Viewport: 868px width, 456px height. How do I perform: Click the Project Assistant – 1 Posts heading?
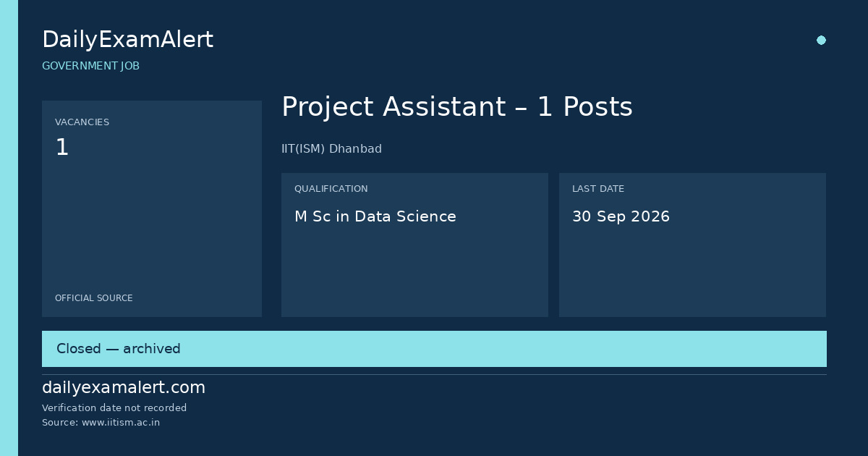point(457,107)
